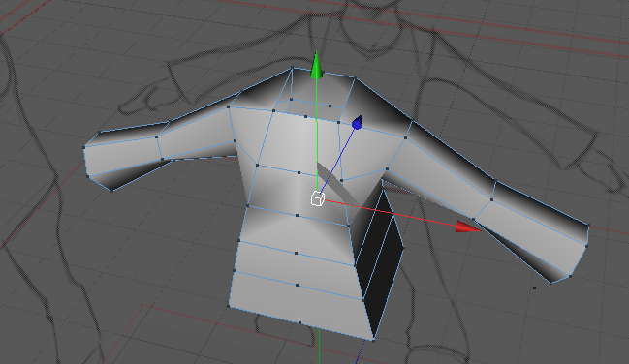This screenshot has width=629, height=364.
Task: Click the blue axis line below the shirt hem
Action: [360, 352]
